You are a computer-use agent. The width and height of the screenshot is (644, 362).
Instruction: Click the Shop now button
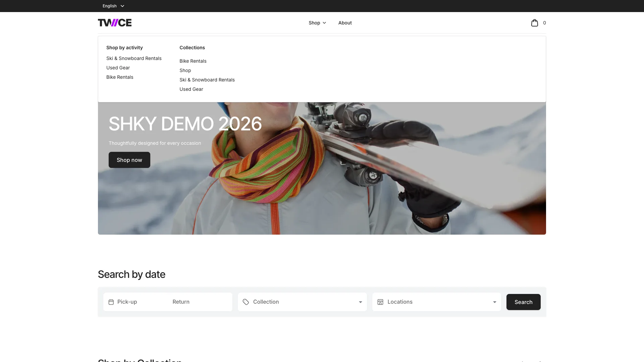[x=129, y=160]
